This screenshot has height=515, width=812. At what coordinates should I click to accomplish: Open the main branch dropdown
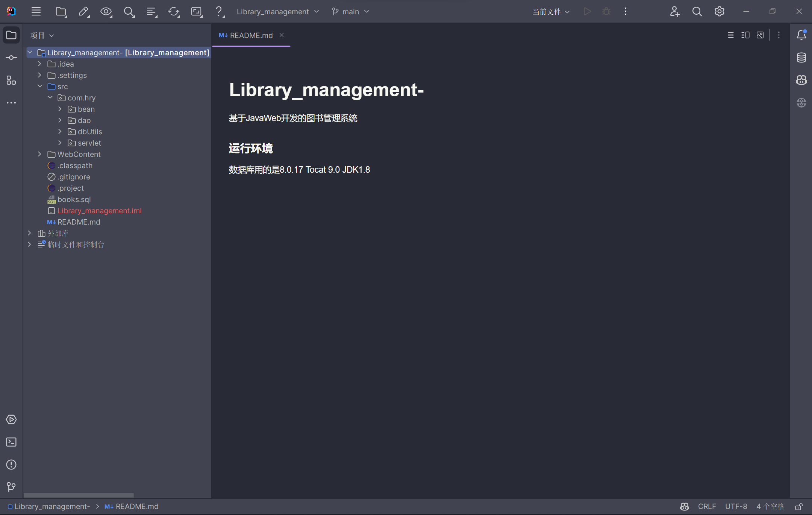(350, 12)
